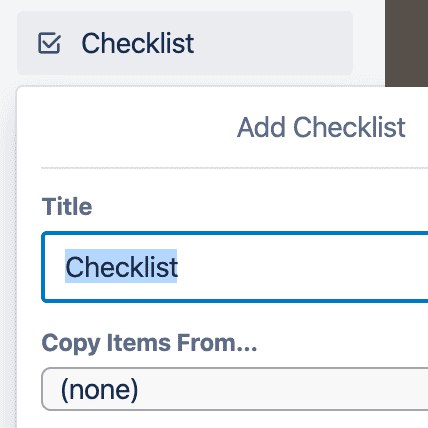Image resolution: width=428 pixels, height=428 pixels.
Task: Open the Checklist sidebar button
Action: pyautogui.click(x=185, y=43)
